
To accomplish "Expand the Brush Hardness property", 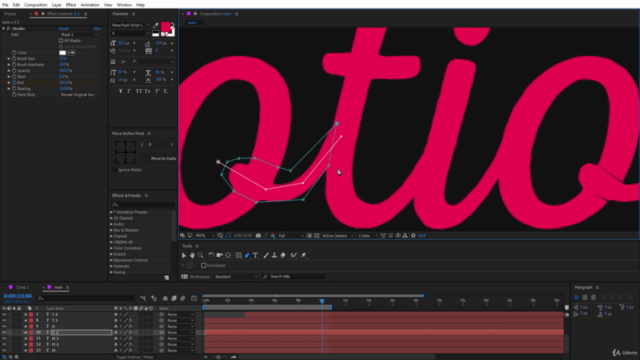I will tap(9, 64).
